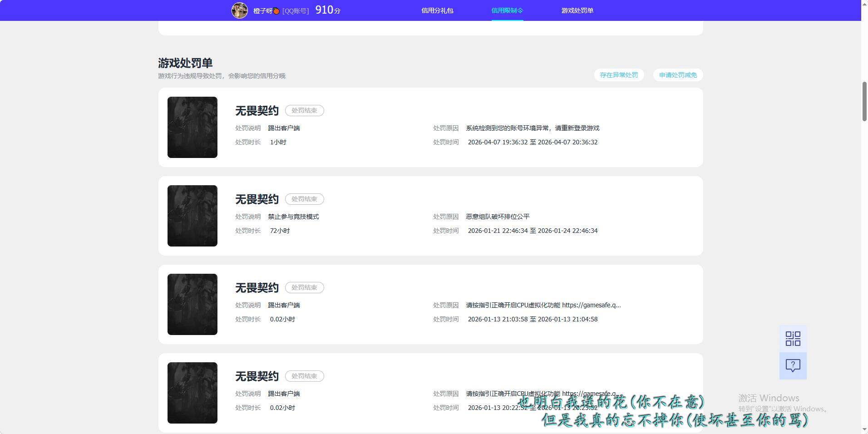Viewport: 868px width, 434px height.
Task: Click the user avatar in header
Action: pos(239,10)
